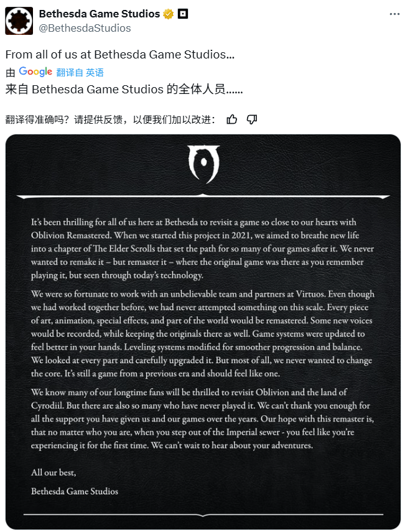Click the original English tweet text
The height and width of the screenshot is (532, 405).
click(120, 55)
